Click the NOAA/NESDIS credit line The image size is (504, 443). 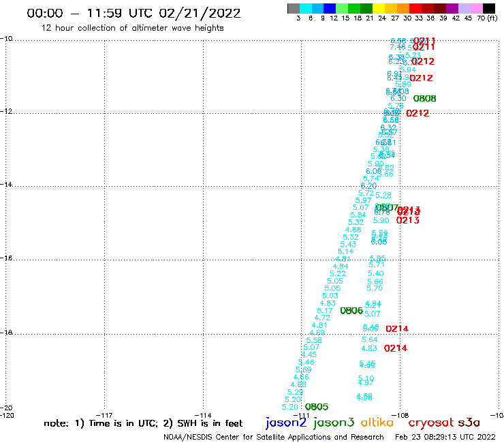point(274,437)
